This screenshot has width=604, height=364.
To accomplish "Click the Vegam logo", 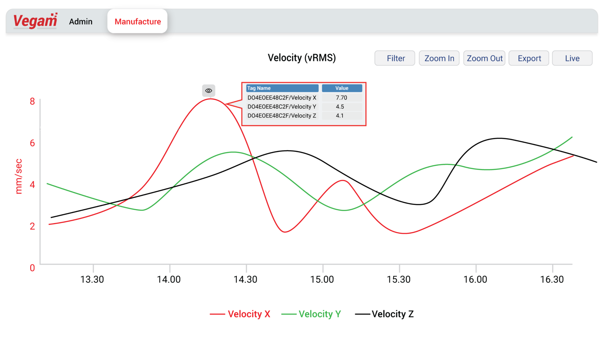I will 35,21.
